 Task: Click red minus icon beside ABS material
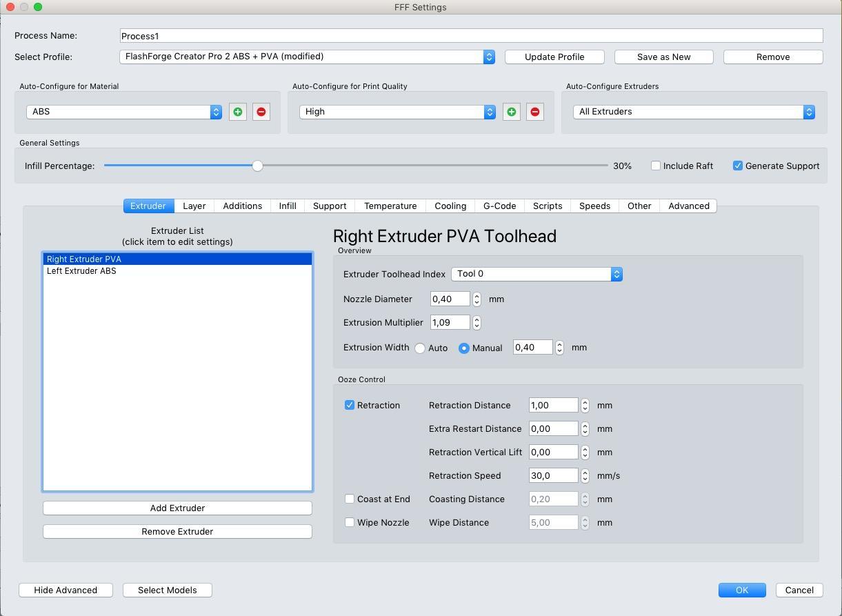[261, 112]
